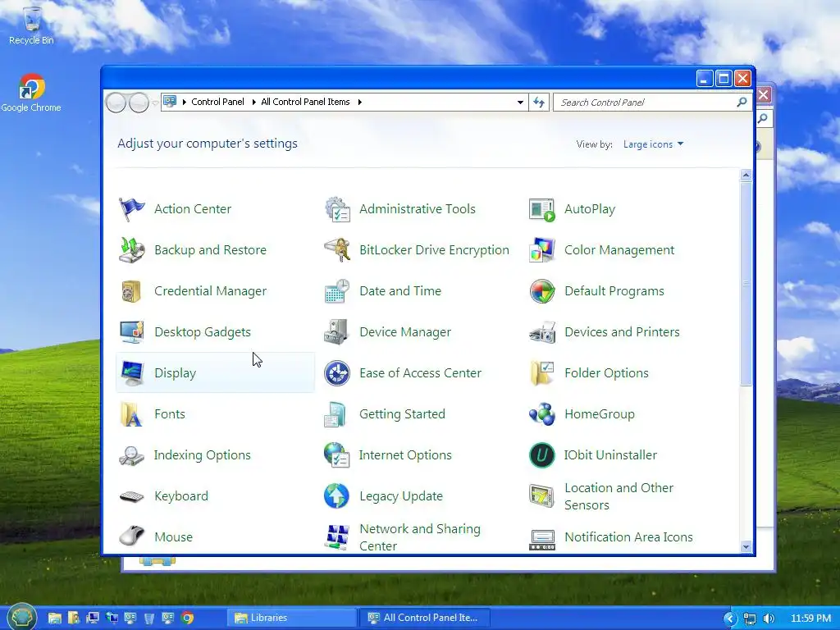Click the search magnifier in Control Panel
840x630 pixels.
click(x=742, y=102)
